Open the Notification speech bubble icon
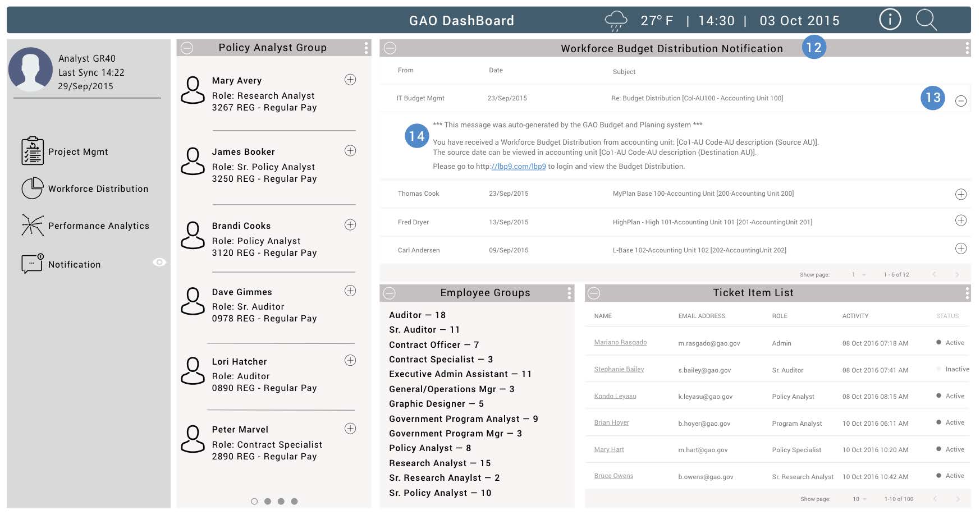This screenshot has height=515, width=980. point(33,264)
